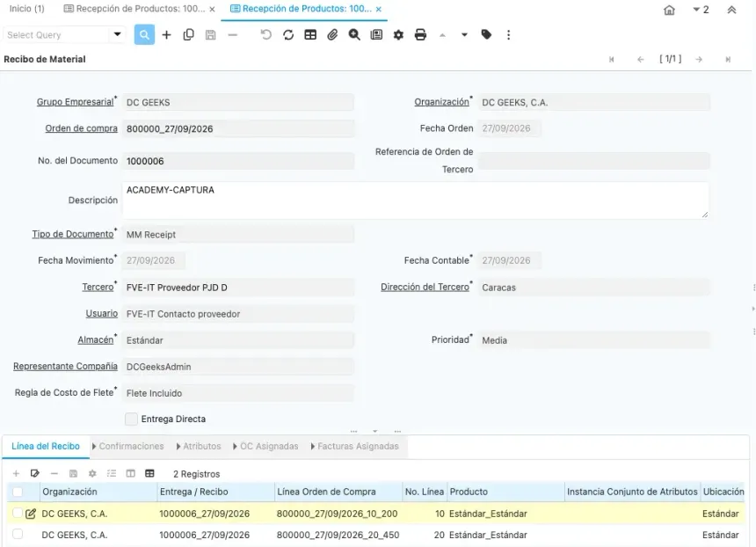Click the detail record down arrow
The image size is (756, 547).
point(464,34)
